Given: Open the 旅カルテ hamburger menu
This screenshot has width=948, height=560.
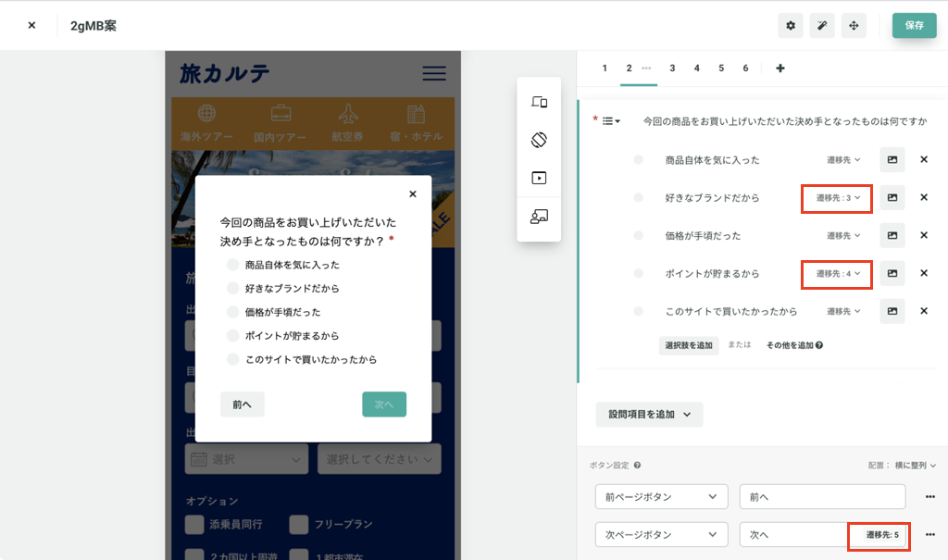Looking at the screenshot, I should point(434,73).
